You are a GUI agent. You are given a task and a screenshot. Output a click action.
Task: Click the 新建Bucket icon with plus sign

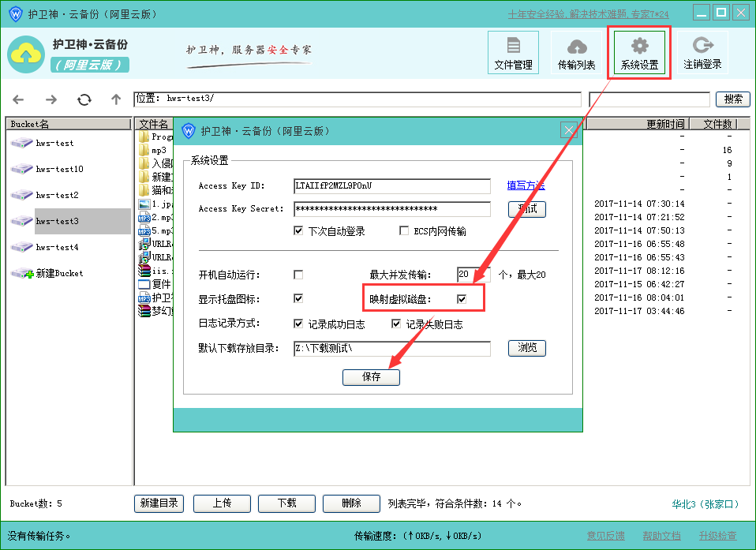pos(22,273)
